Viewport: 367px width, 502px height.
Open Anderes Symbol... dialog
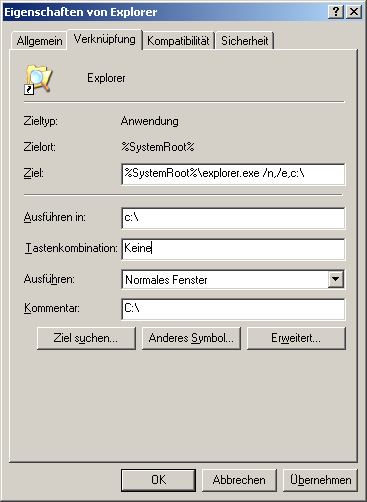(191, 338)
